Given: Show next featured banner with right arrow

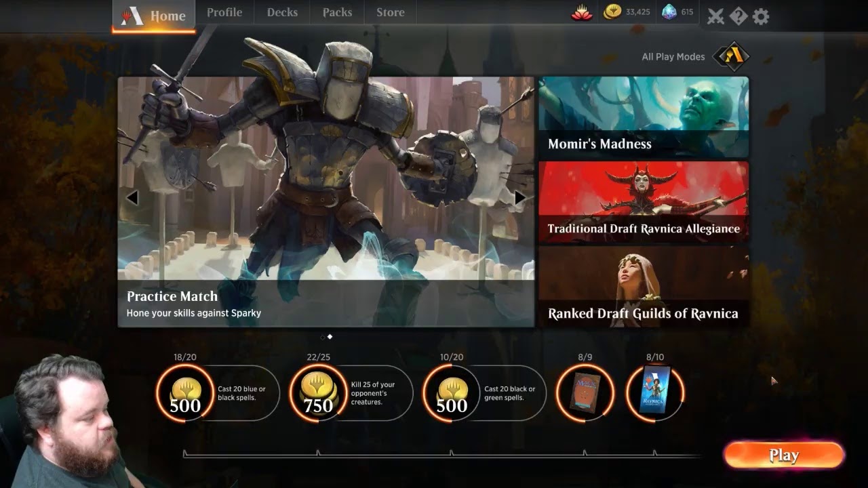Looking at the screenshot, I should click(520, 198).
